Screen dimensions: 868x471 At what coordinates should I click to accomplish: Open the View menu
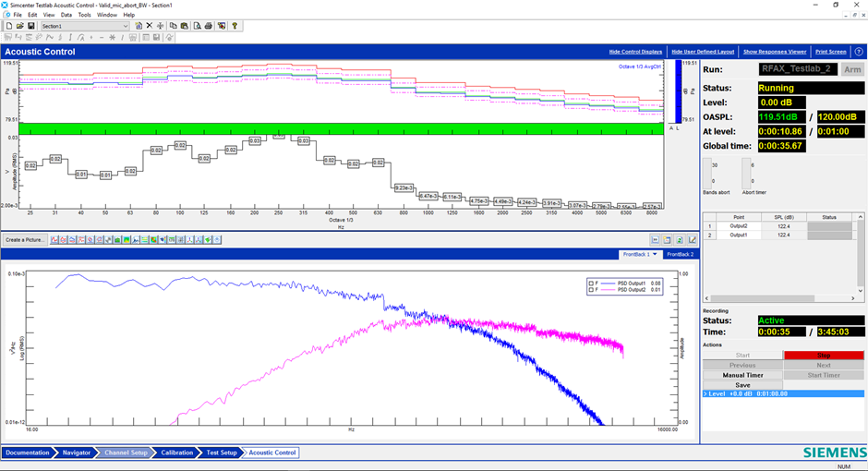[x=49, y=15]
